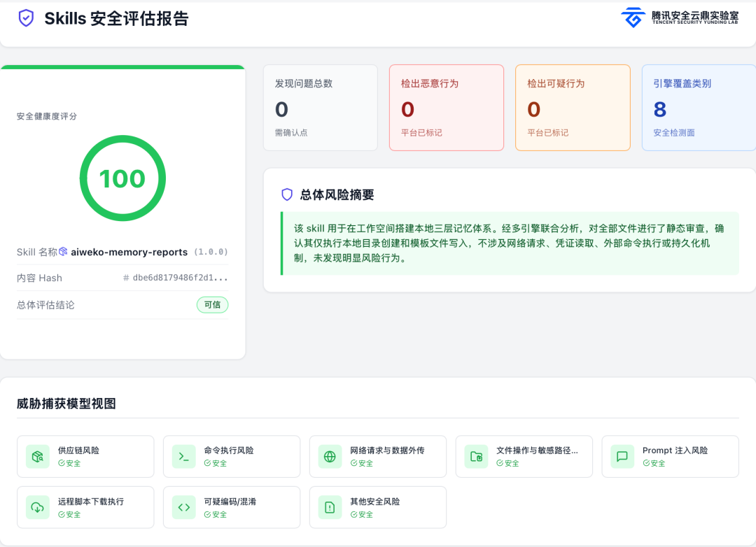Open the 发现问题总数 stat card
Screen dimensions: 756x547
click(321, 108)
